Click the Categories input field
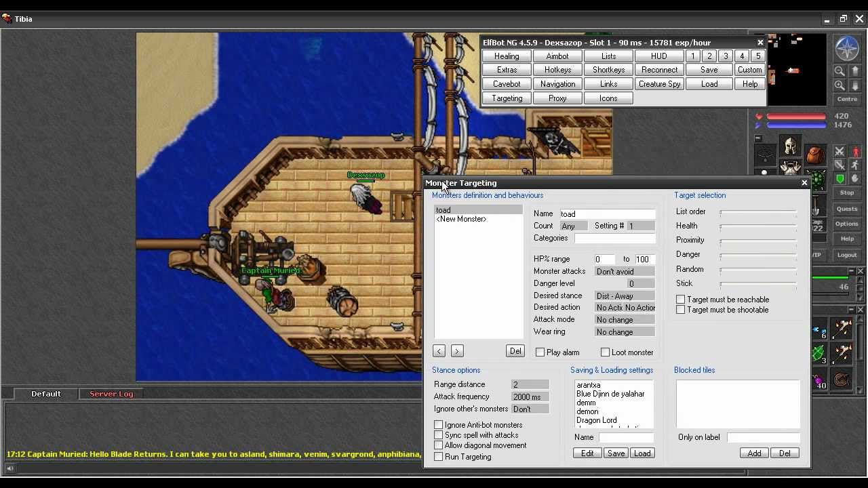Image resolution: width=868 pixels, height=488 pixels. coord(615,238)
